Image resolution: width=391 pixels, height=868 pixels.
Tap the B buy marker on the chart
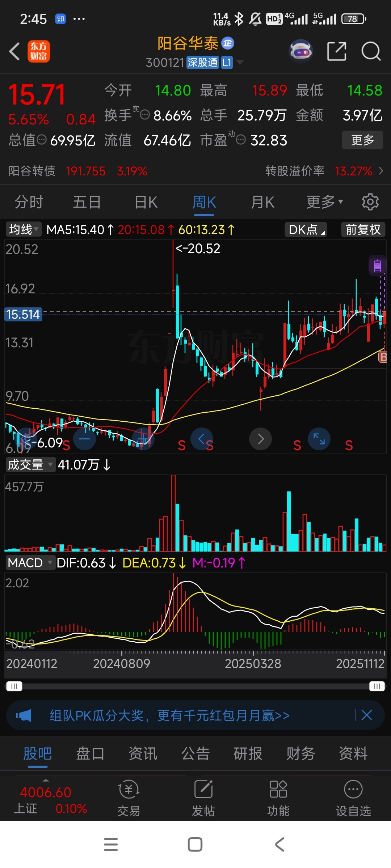click(x=382, y=357)
